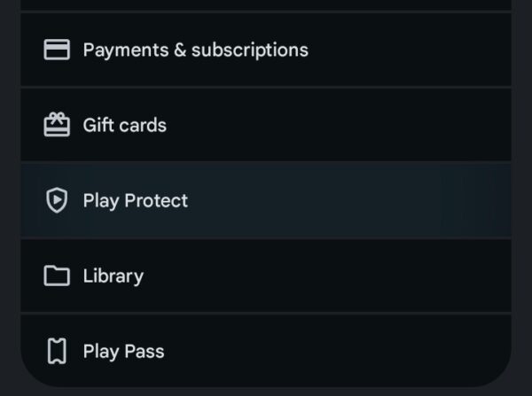Click the Library folder icon
Viewport: 532px width, 396px height.
pyautogui.click(x=57, y=276)
